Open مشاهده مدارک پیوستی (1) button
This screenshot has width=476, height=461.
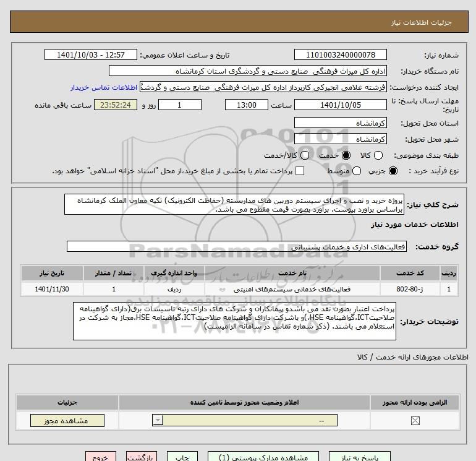click(x=263, y=457)
